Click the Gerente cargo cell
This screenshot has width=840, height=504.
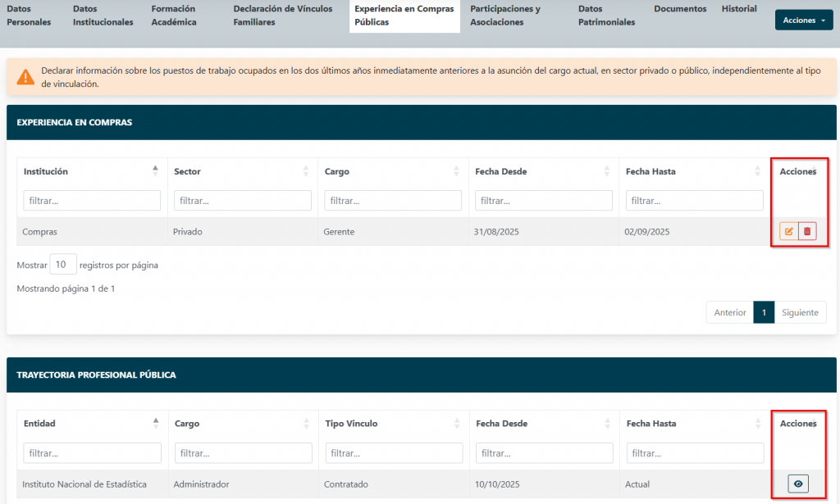pos(393,232)
